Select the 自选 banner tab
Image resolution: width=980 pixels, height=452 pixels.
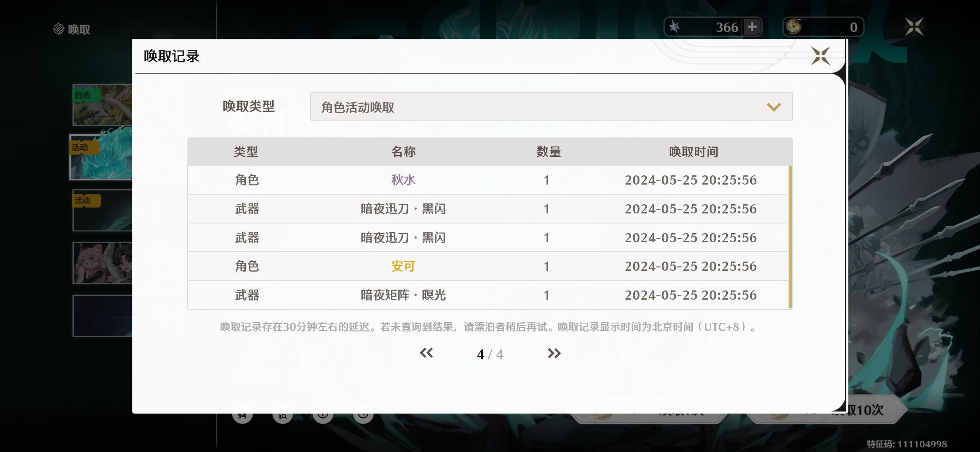(102, 105)
